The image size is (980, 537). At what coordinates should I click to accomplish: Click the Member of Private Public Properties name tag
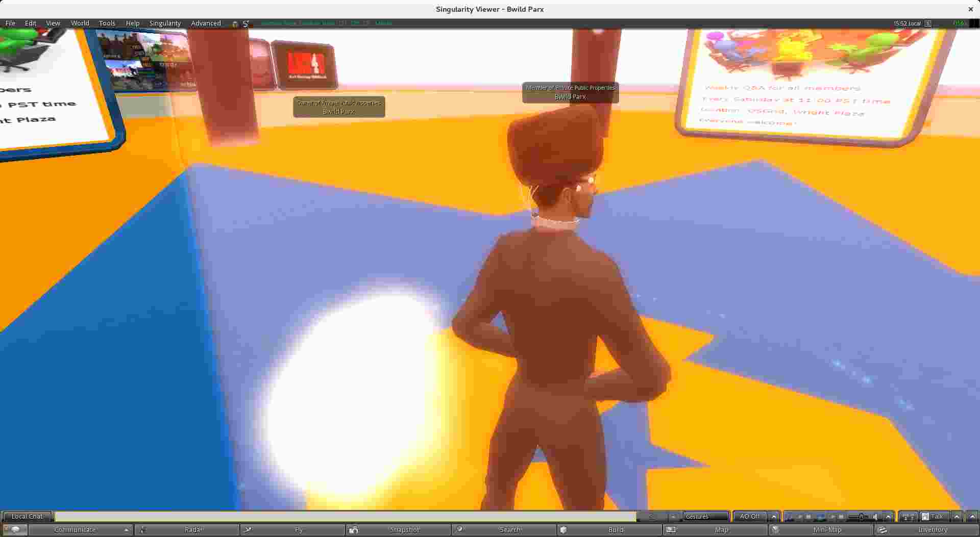tap(570, 92)
